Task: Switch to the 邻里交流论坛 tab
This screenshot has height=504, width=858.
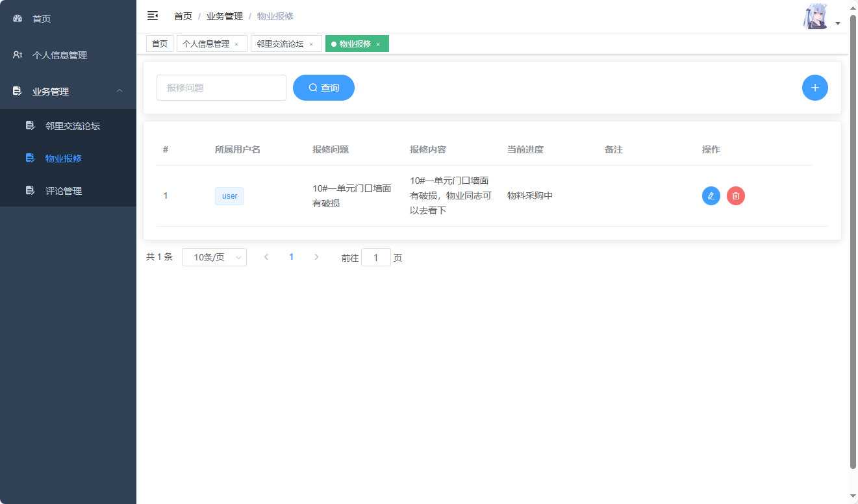Action: click(279, 44)
